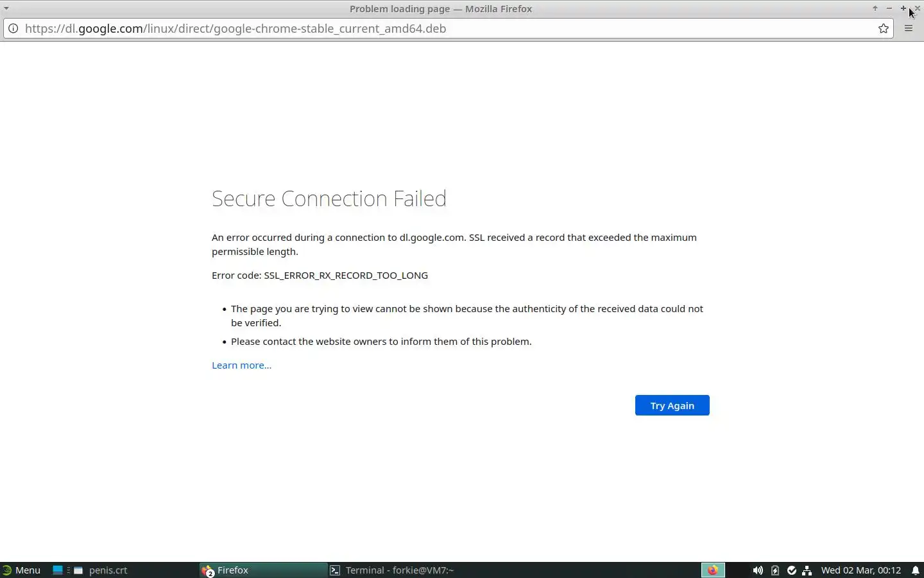Click the text 'Please contact the website owners' bullet
The height and width of the screenshot is (578, 924).
tap(381, 341)
